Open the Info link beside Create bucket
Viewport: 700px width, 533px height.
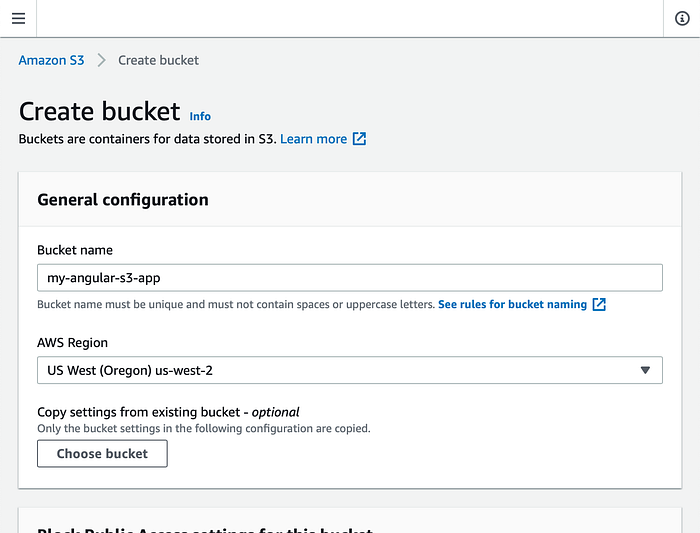[x=200, y=116]
